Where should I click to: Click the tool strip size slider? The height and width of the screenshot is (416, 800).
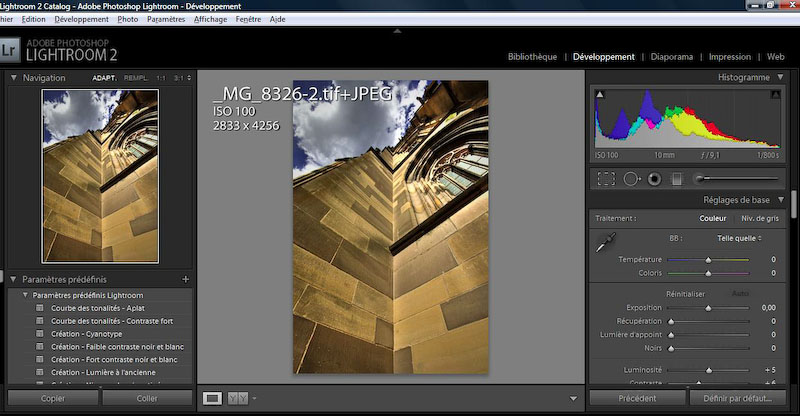pos(737,179)
